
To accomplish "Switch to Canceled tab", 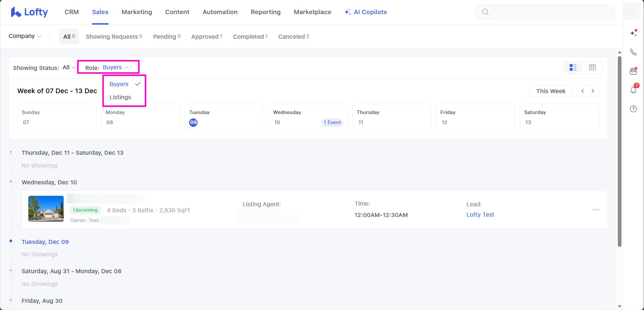I will (x=293, y=37).
